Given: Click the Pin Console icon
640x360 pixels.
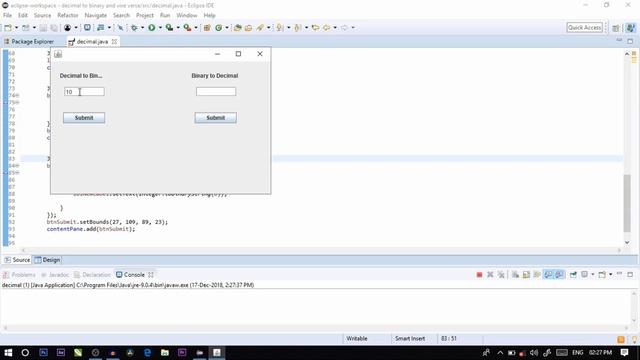Looking at the screenshot, I should [x=573, y=275].
